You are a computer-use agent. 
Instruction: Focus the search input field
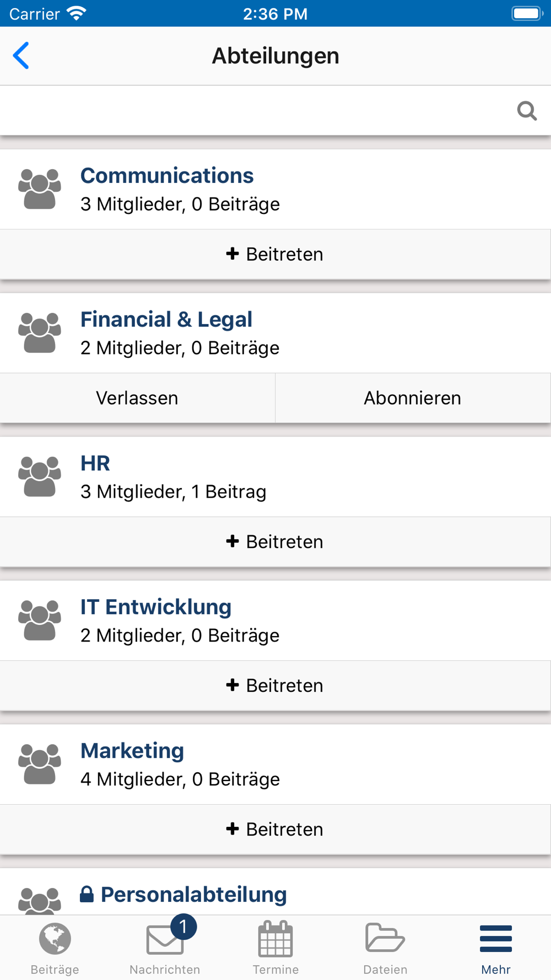pos(256,111)
